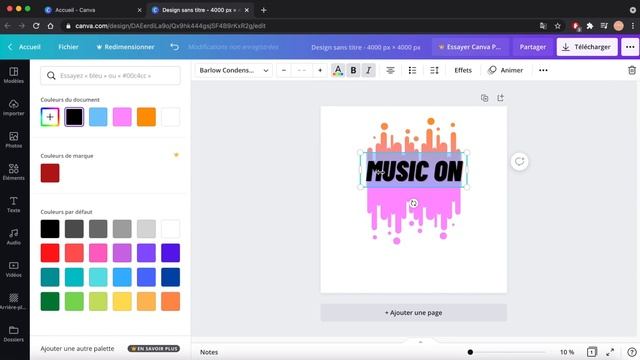Click Ajouter une page button
The width and height of the screenshot is (640, 360).
pyautogui.click(x=413, y=313)
